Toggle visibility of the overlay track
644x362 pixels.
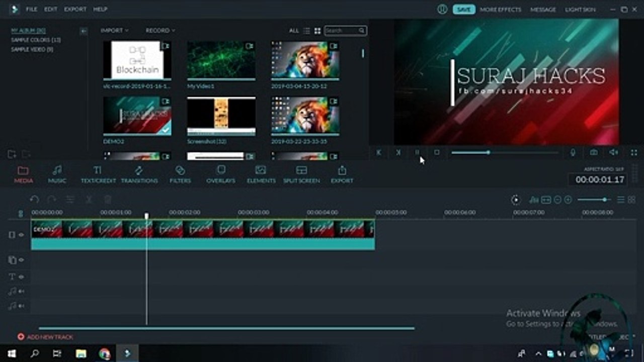pos(21,260)
